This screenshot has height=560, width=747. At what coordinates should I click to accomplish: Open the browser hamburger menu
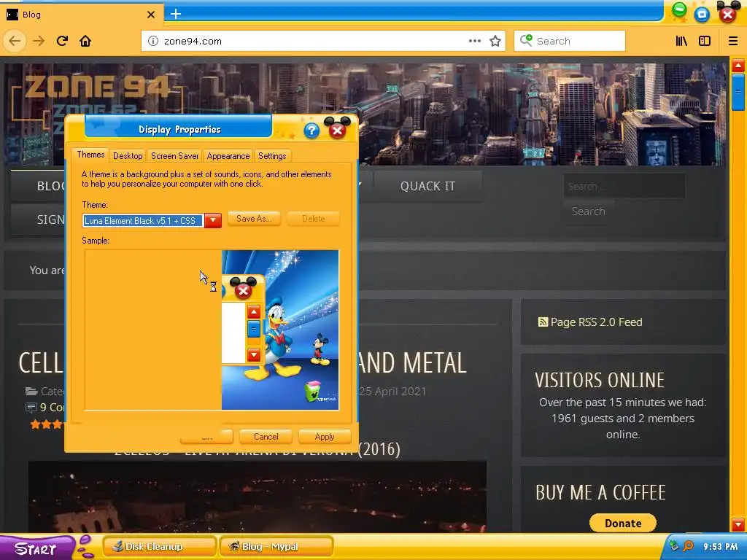(732, 41)
